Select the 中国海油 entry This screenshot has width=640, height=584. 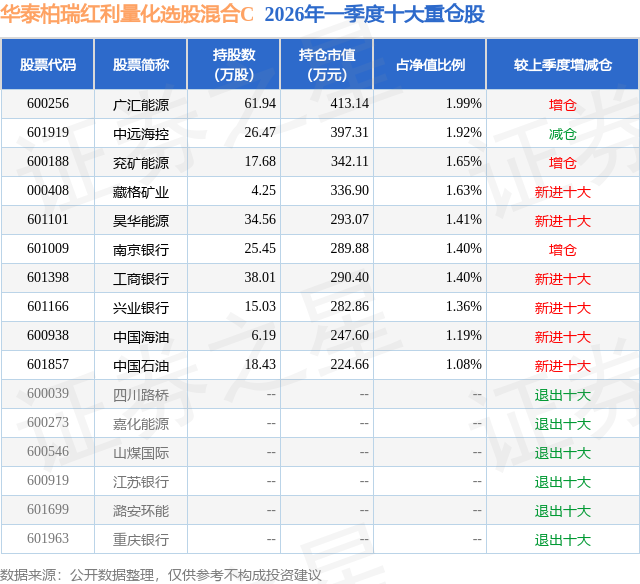click(141, 336)
